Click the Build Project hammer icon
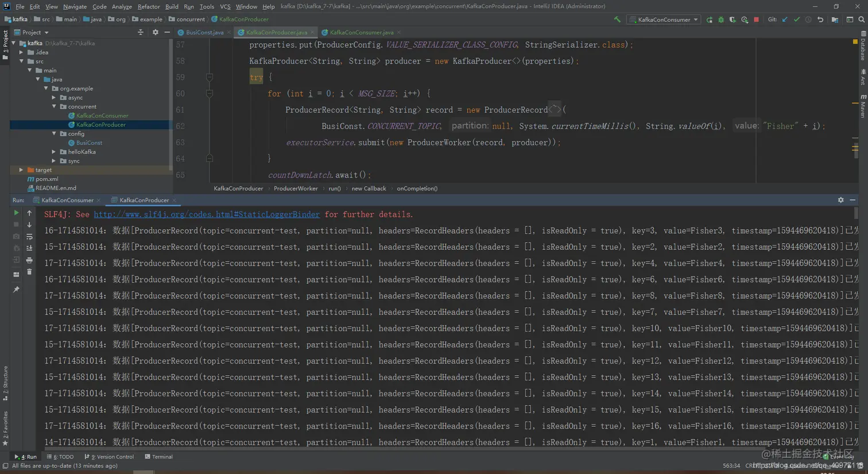This screenshot has width=868, height=474. pyautogui.click(x=617, y=20)
